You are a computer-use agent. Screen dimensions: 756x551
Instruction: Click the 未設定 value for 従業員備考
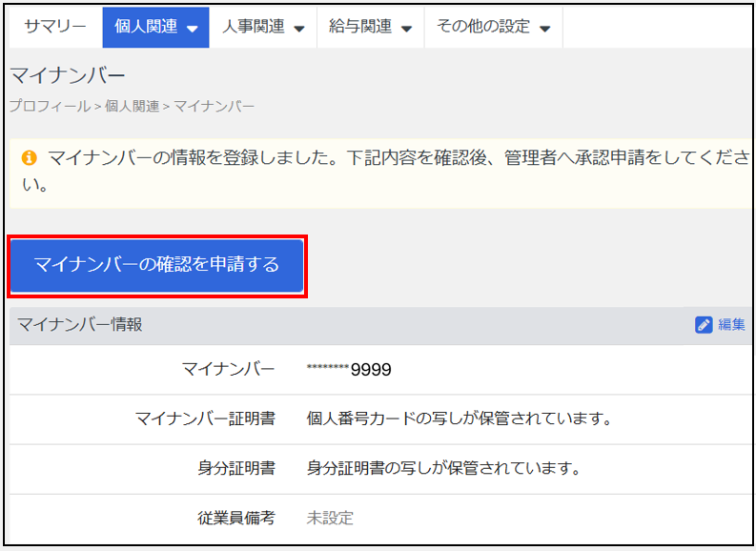tap(330, 518)
